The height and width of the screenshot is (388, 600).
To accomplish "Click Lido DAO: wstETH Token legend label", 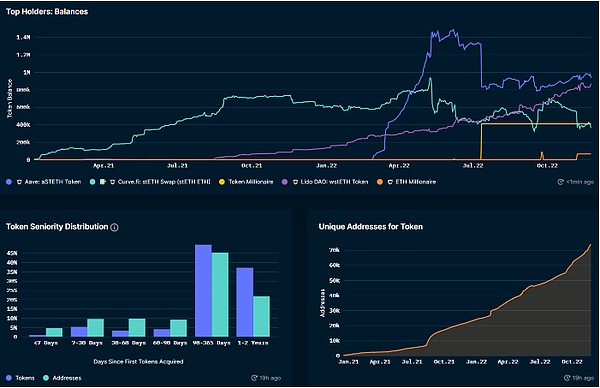I will pyautogui.click(x=334, y=182).
